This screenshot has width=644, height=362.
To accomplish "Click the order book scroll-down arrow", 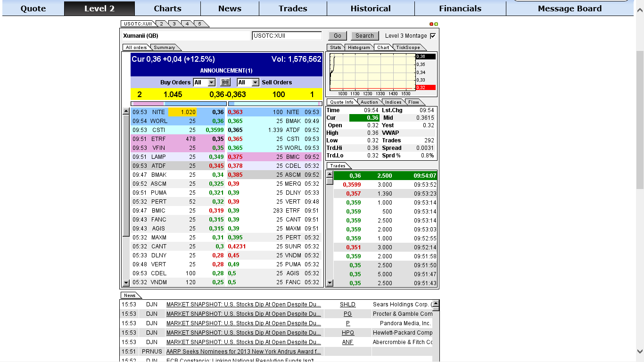I will point(126,283).
